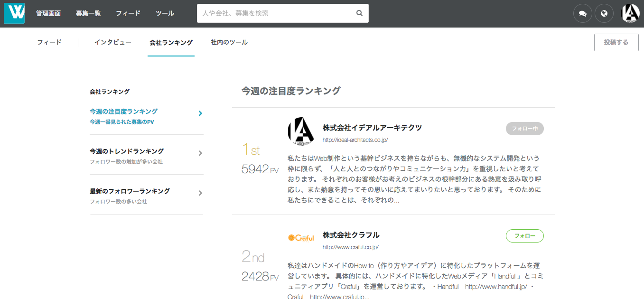Click the Wantedly W logo
The width and height of the screenshot is (644, 299).
(14, 13)
